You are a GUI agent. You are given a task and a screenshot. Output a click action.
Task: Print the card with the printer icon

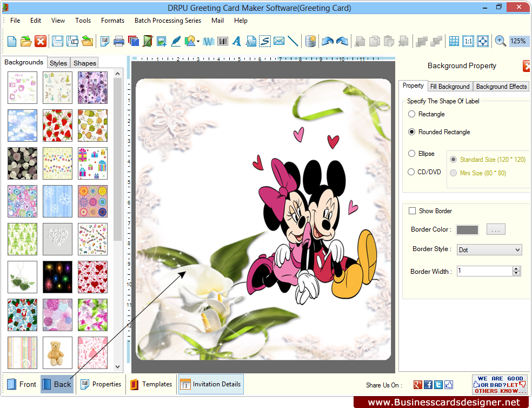[119, 42]
